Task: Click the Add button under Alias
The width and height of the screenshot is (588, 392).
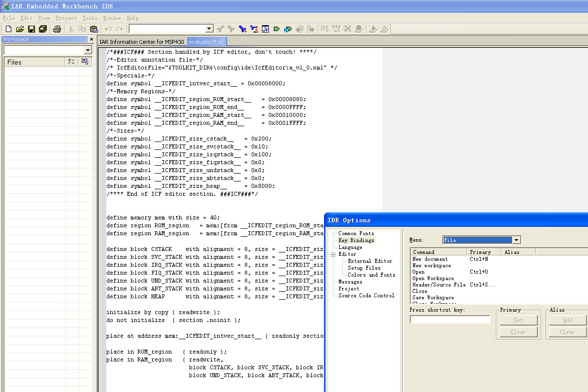Action: point(567,320)
